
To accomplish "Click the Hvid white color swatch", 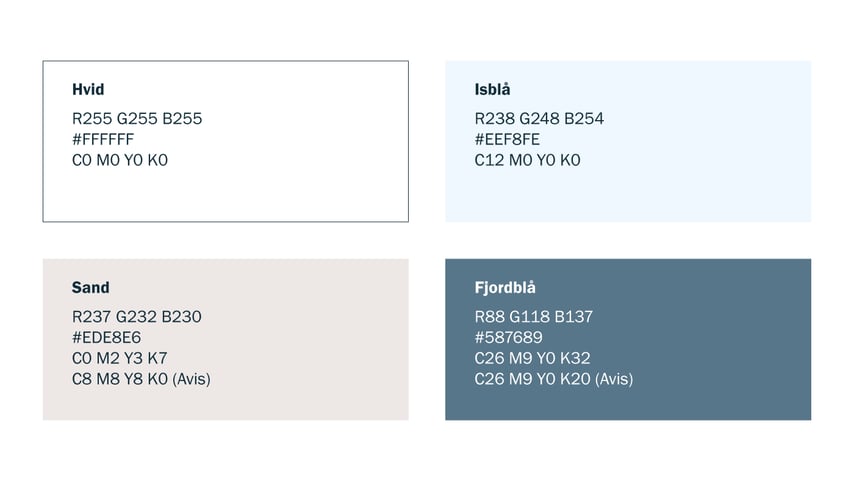I will (225, 141).
